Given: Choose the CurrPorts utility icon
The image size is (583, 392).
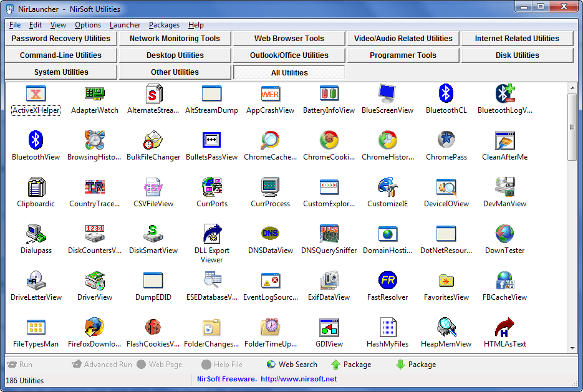Looking at the screenshot, I should pyautogui.click(x=211, y=187).
